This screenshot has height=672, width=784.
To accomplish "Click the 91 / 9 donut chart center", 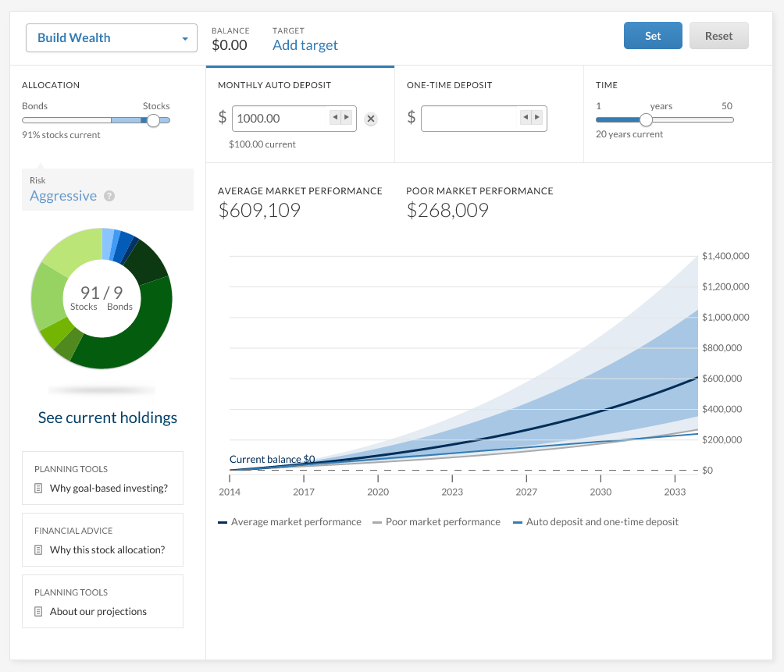I will tap(102, 298).
